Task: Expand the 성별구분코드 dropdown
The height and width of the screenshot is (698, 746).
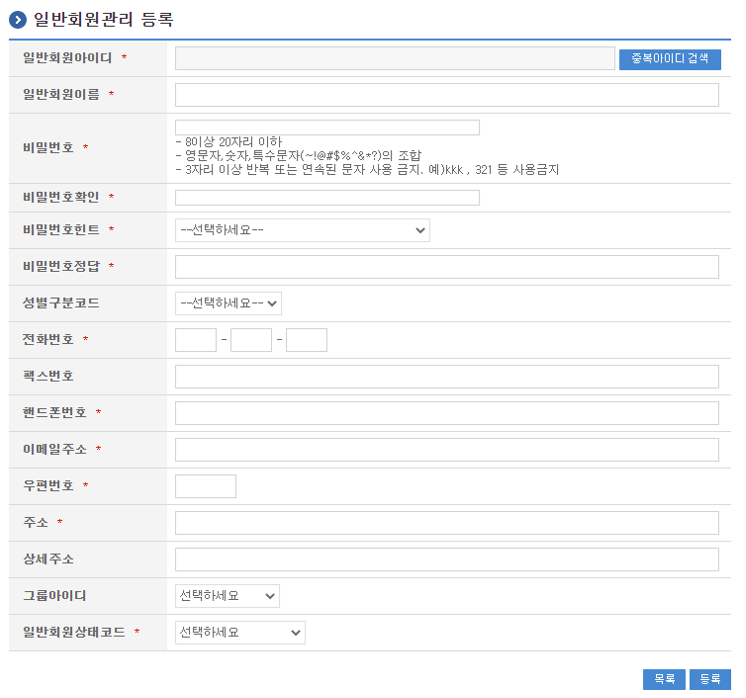Action: (x=228, y=303)
